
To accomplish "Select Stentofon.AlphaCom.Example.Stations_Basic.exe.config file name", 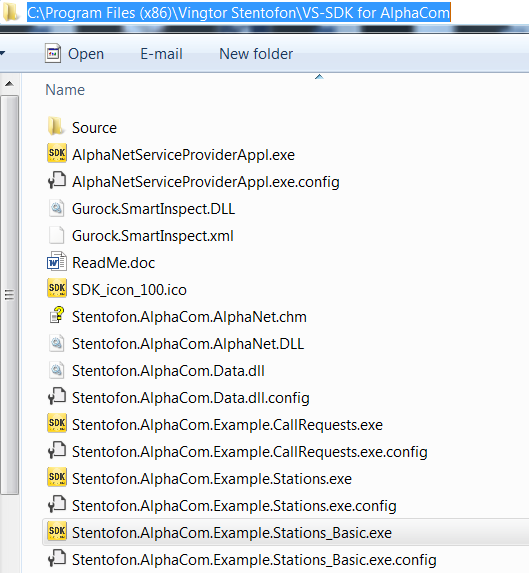I will click(254, 560).
